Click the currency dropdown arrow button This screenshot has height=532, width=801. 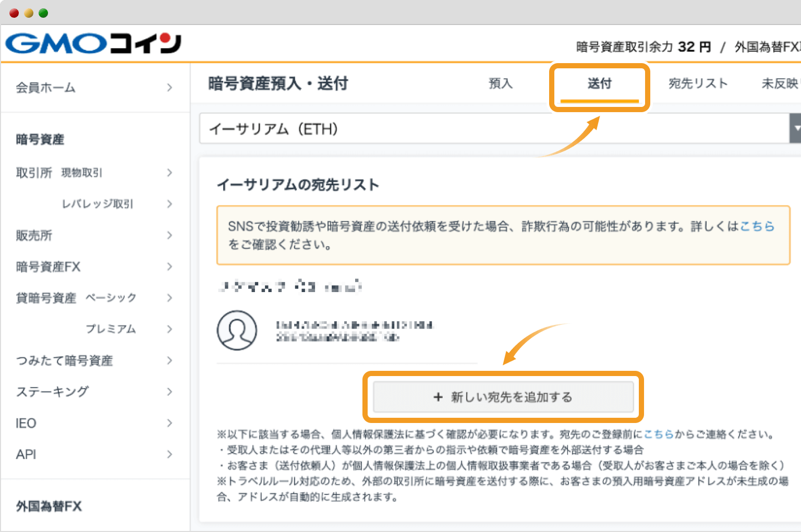(795, 128)
